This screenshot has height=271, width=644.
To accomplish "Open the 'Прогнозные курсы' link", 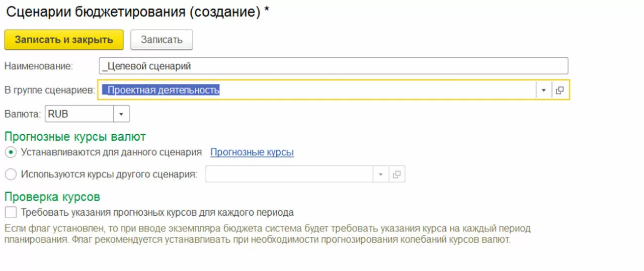I will (x=252, y=152).
